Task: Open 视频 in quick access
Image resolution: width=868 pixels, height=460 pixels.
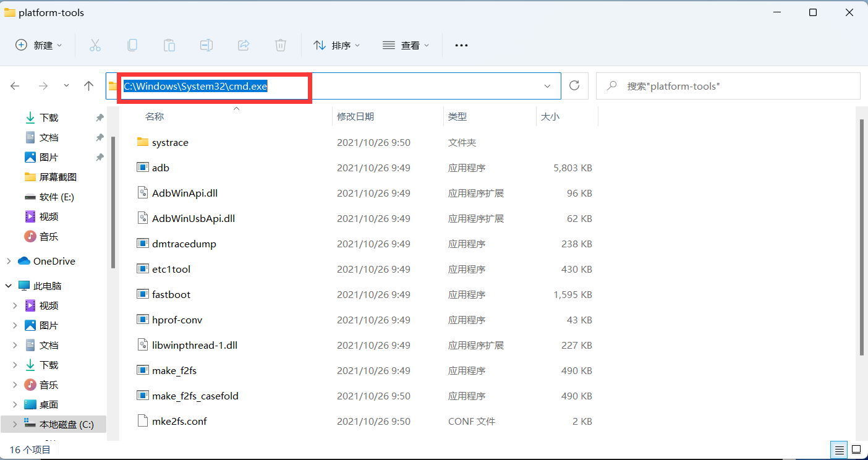Action: click(49, 216)
